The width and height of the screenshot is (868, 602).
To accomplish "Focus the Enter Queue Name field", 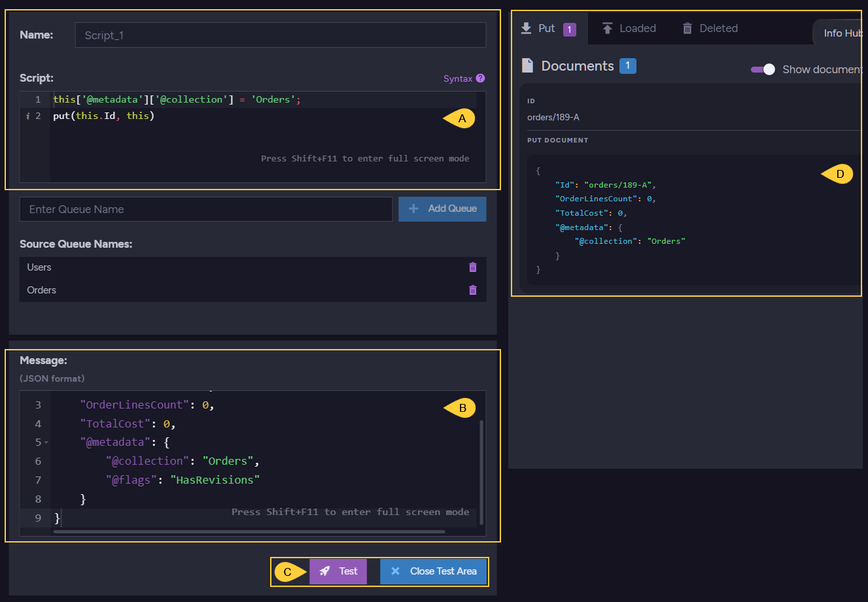I will (206, 209).
